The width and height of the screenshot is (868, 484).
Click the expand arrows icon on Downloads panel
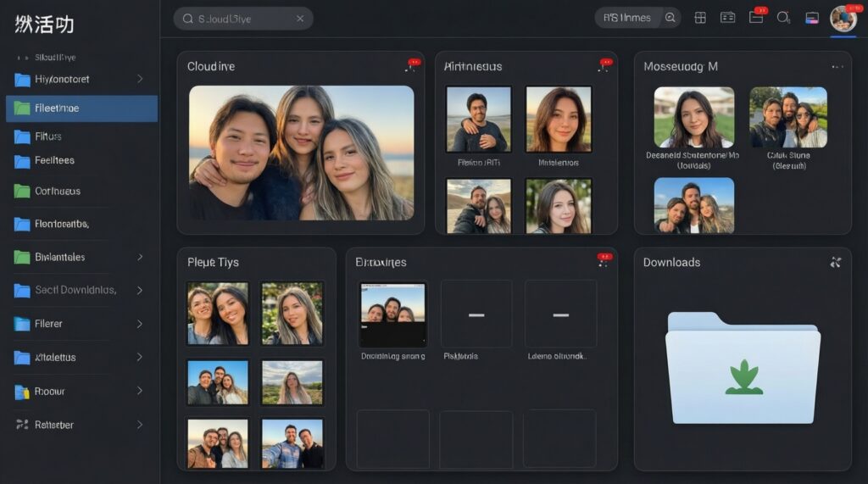(835, 263)
